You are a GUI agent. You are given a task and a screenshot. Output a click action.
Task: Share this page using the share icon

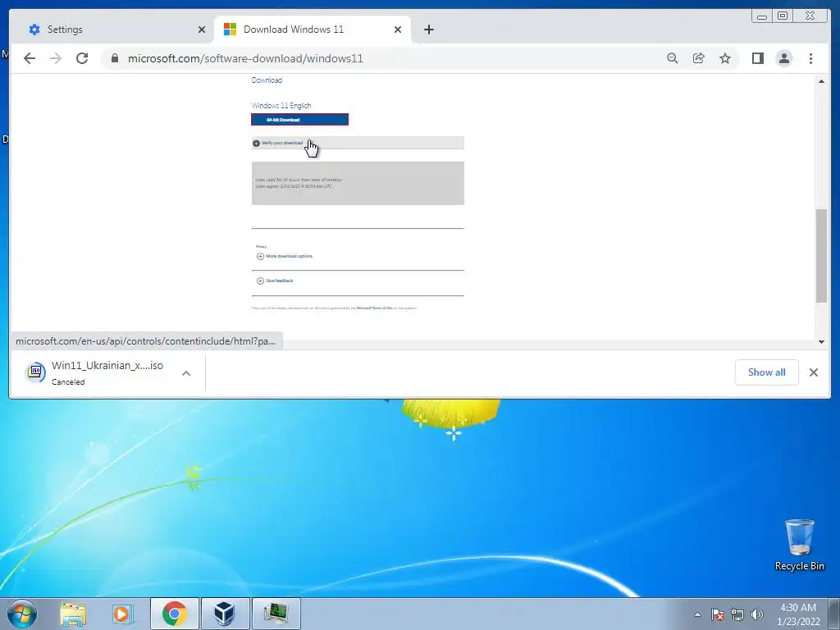(x=699, y=58)
